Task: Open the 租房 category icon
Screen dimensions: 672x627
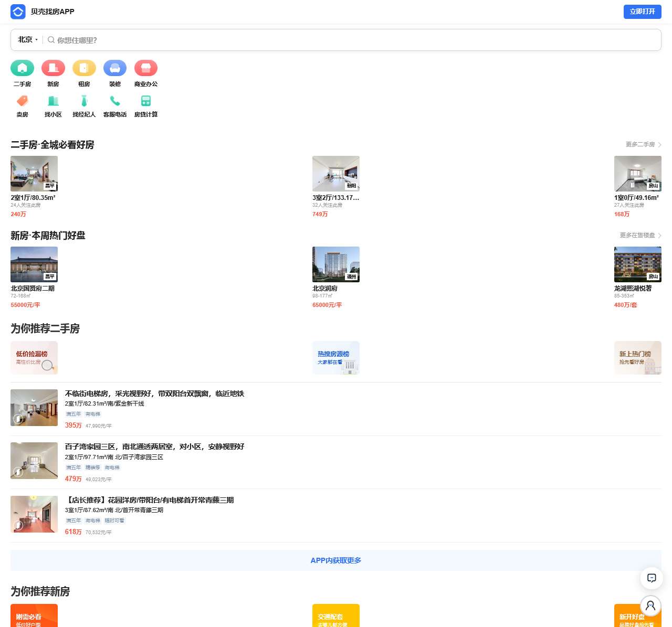Action: pyautogui.click(x=84, y=68)
